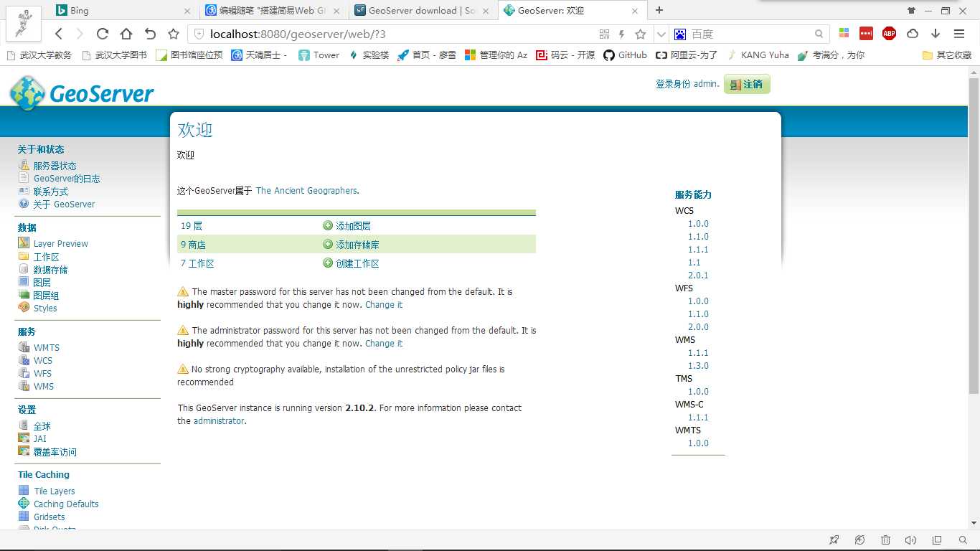Click the workspaces folder icon
Screen dimensions: 980x551
pyautogui.click(x=24, y=256)
